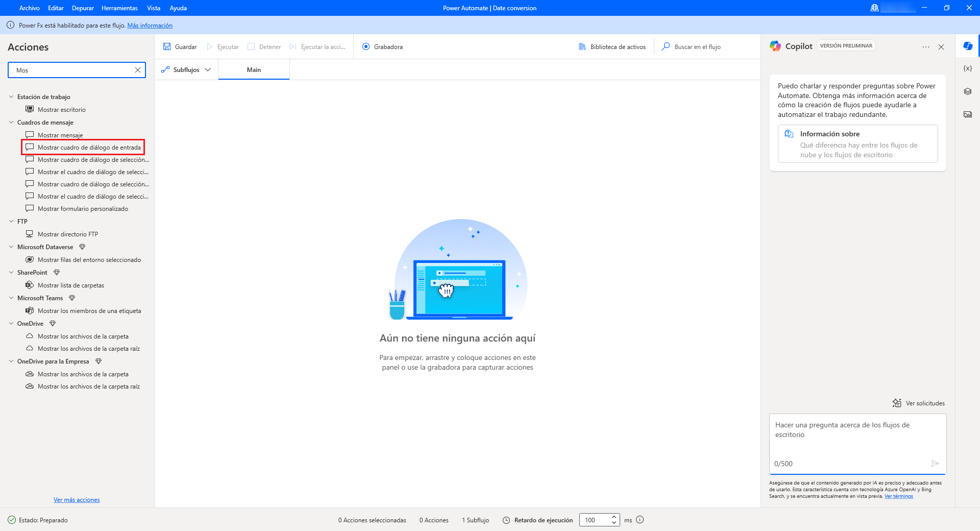
Task: Collapse the Estación de trabajo group
Action: pos(11,96)
